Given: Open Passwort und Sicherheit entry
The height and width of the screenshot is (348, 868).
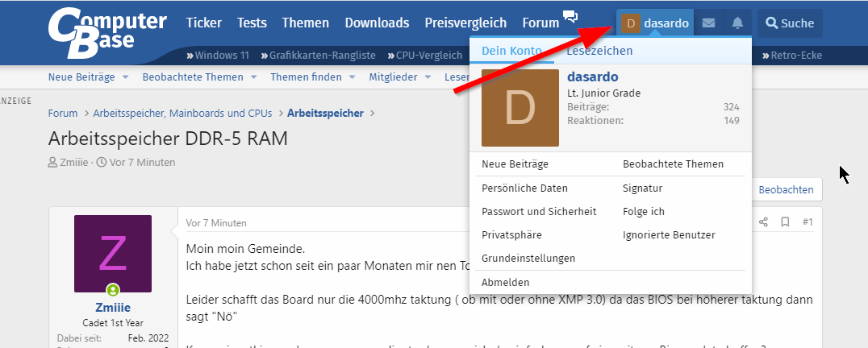Looking at the screenshot, I should (x=539, y=212).
